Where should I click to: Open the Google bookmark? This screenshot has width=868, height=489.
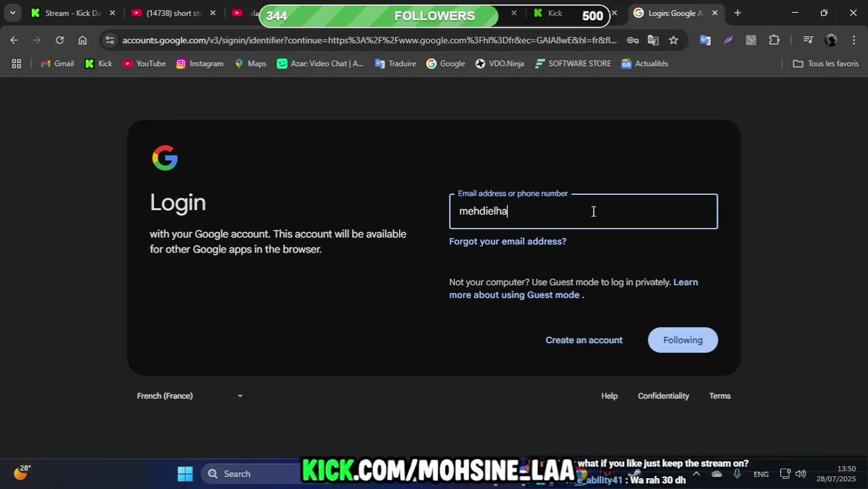click(x=446, y=63)
